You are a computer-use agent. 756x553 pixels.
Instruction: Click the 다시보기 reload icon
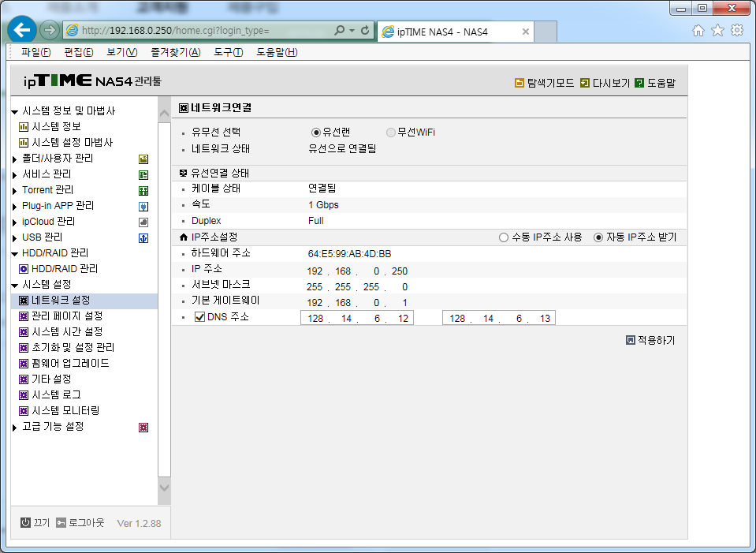pyautogui.click(x=584, y=83)
